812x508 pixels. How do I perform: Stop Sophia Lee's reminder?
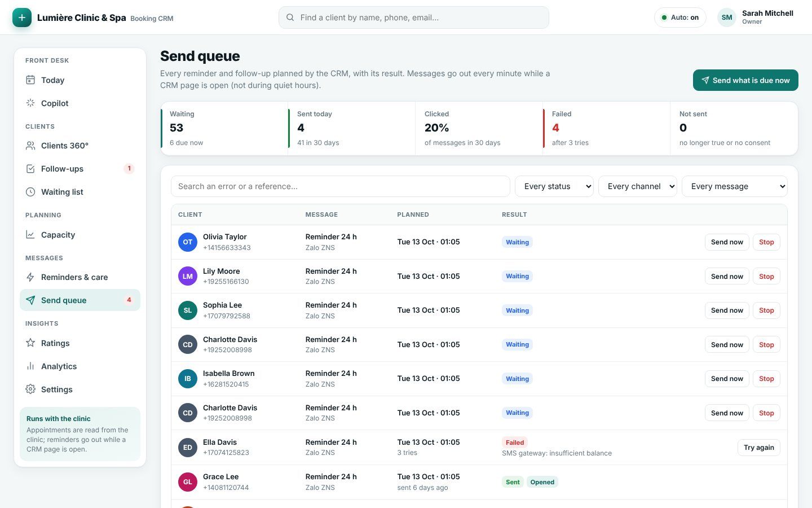coord(766,310)
